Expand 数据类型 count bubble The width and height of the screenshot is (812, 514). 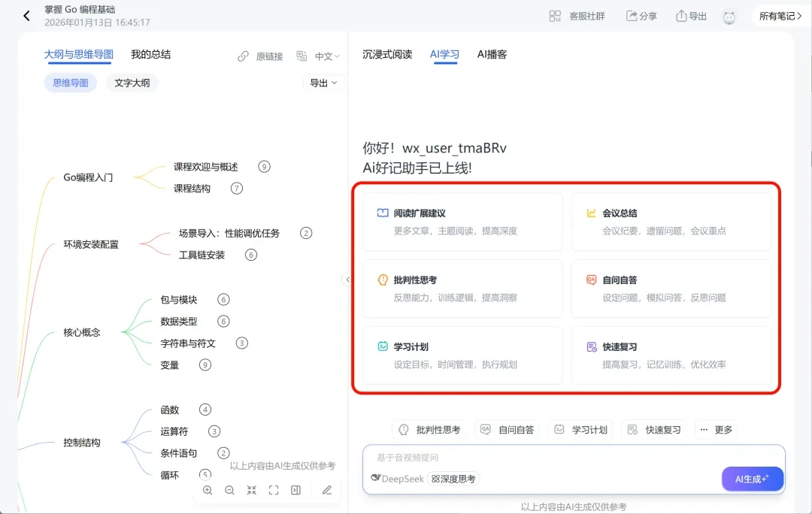pos(223,322)
